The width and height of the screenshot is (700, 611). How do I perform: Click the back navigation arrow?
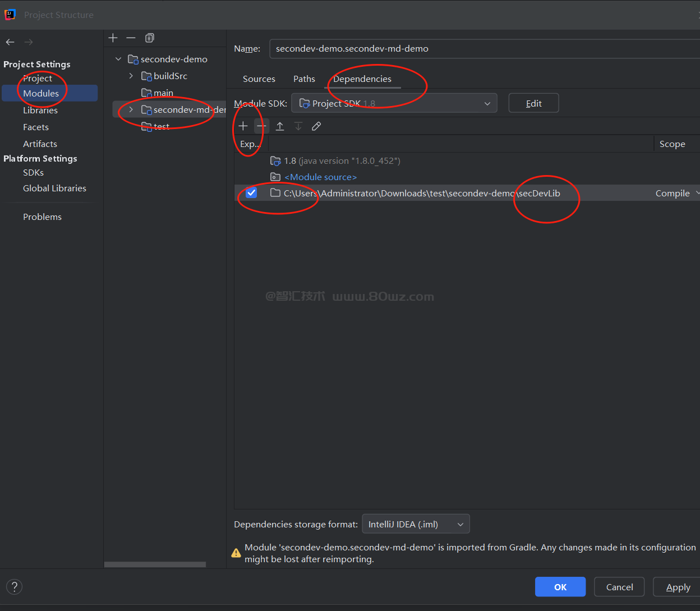coord(10,42)
